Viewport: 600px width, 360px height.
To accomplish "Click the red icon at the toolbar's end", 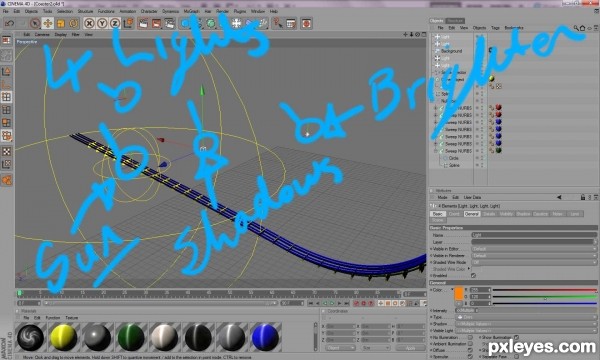I will point(306,23).
